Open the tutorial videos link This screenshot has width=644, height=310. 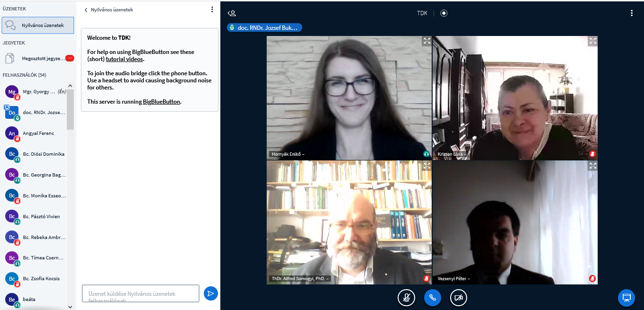click(124, 59)
